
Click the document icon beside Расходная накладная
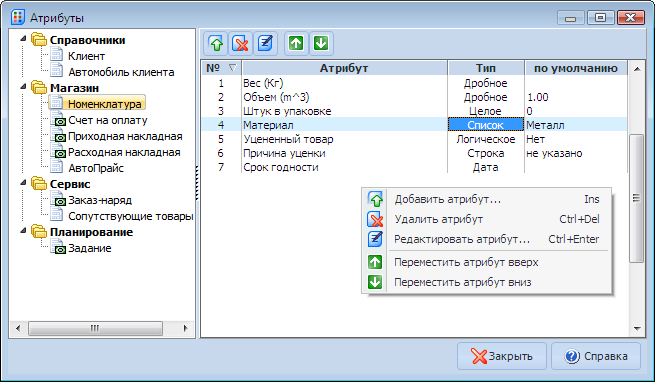(58, 151)
